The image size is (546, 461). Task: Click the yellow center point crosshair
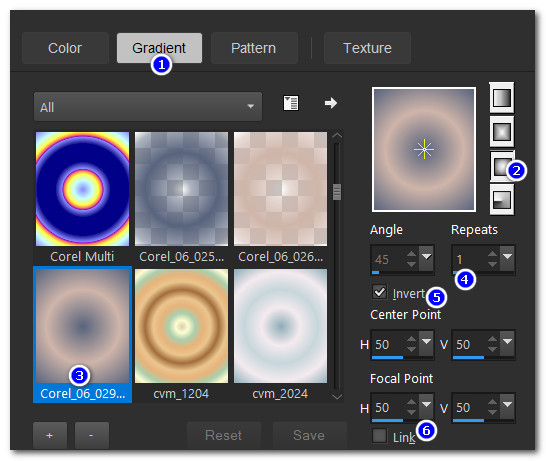[424, 149]
